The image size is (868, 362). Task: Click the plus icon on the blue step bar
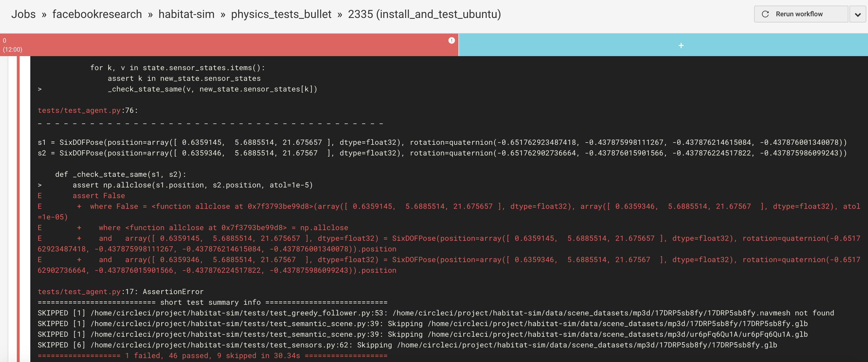coord(681,45)
